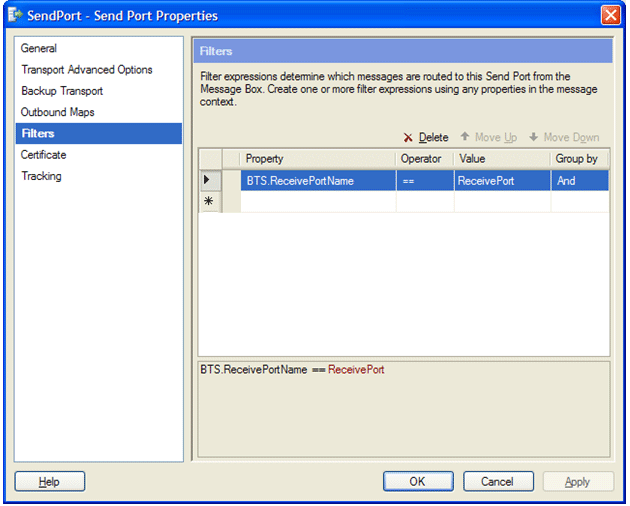Image resolution: width=630 pixels, height=506 pixels.
Task: Click the Cancel button
Action: (498, 481)
